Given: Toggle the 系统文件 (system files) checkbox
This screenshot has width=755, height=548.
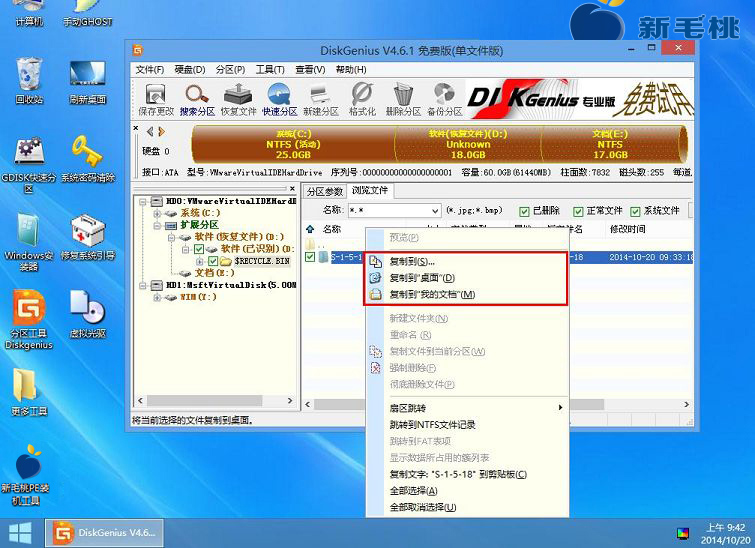Looking at the screenshot, I should pos(635,211).
